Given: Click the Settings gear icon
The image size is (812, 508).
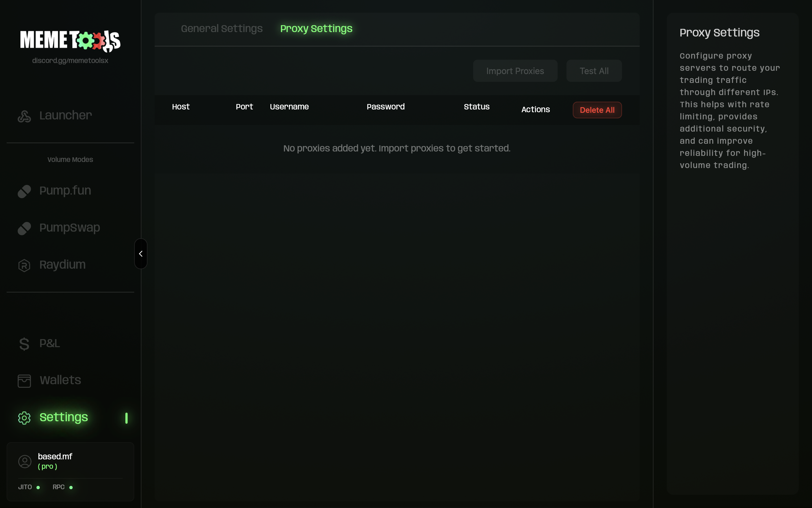Looking at the screenshot, I should tap(24, 418).
